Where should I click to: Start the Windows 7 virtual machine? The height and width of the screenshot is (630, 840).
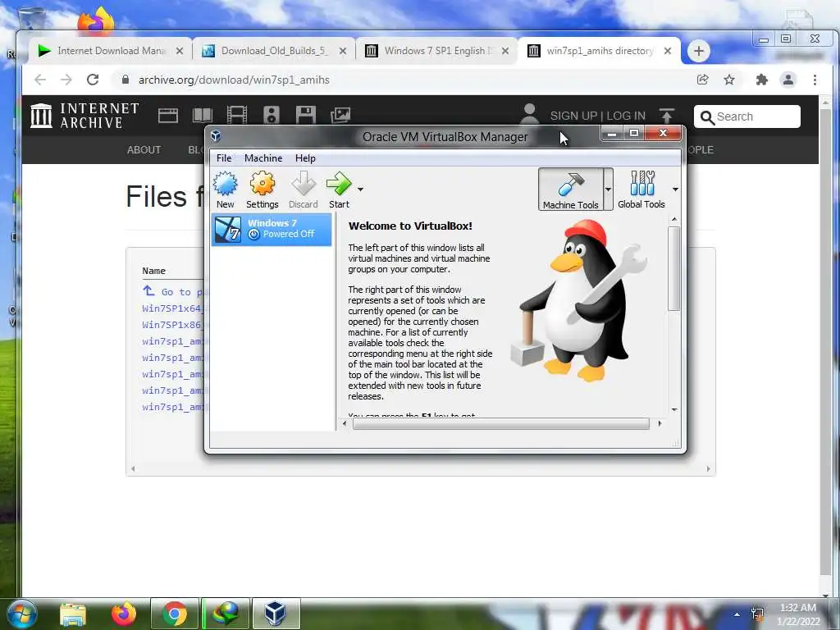(x=339, y=189)
